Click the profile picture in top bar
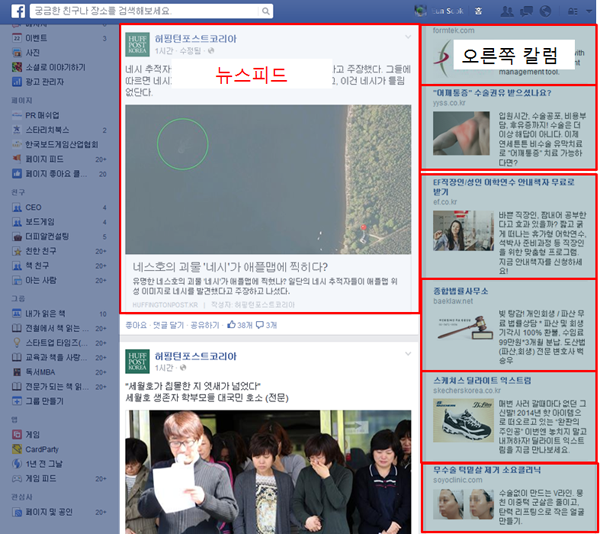Viewport: 600px width, 534px height. 420,11
